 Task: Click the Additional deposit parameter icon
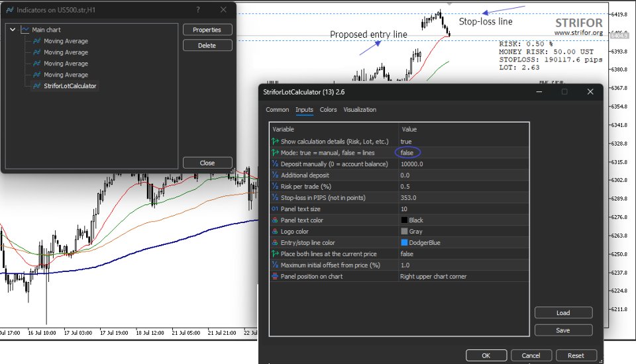(x=275, y=175)
